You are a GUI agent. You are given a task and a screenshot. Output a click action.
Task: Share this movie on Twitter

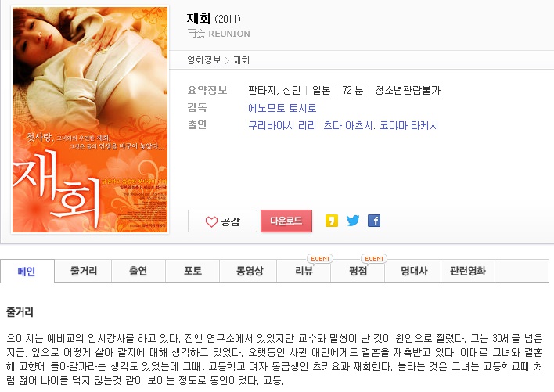[x=353, y=221]
